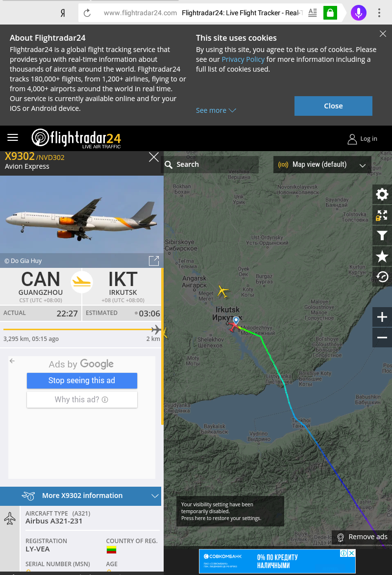Zoom out map with minus button

click(382, 338)
